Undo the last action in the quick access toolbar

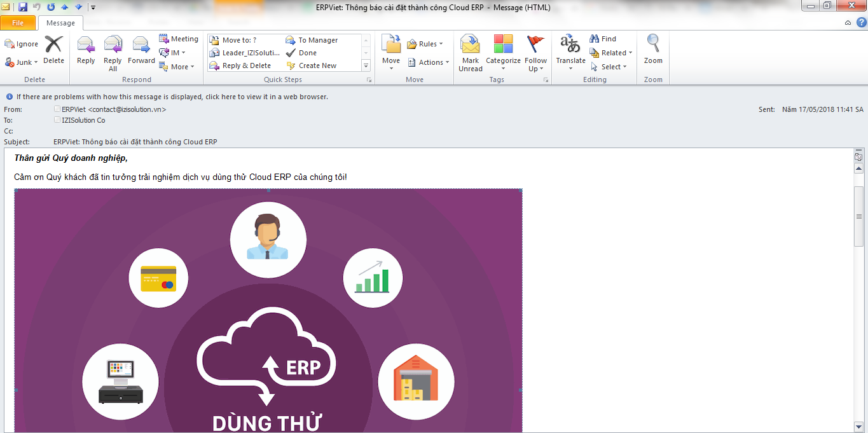coord(36,7)
